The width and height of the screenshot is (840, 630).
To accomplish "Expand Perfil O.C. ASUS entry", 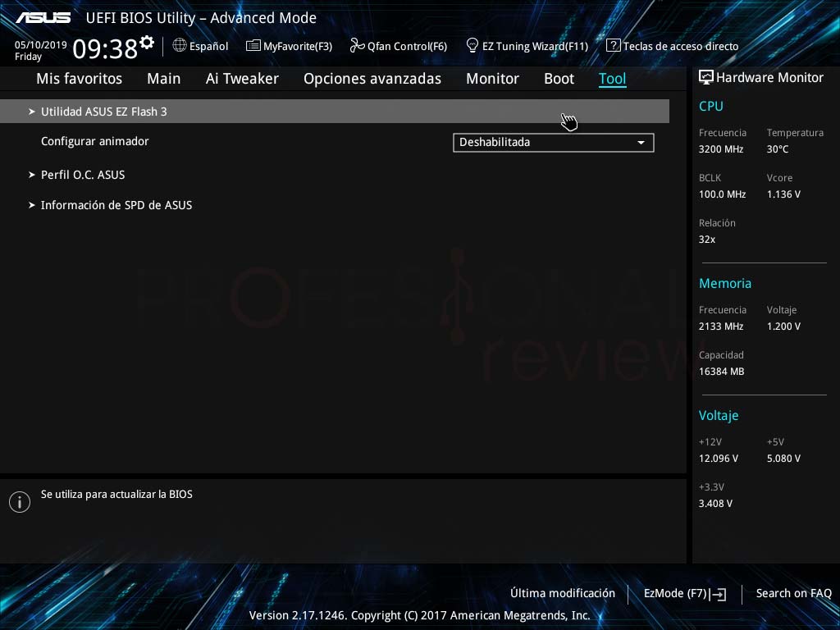I will (x=83, y=175).
